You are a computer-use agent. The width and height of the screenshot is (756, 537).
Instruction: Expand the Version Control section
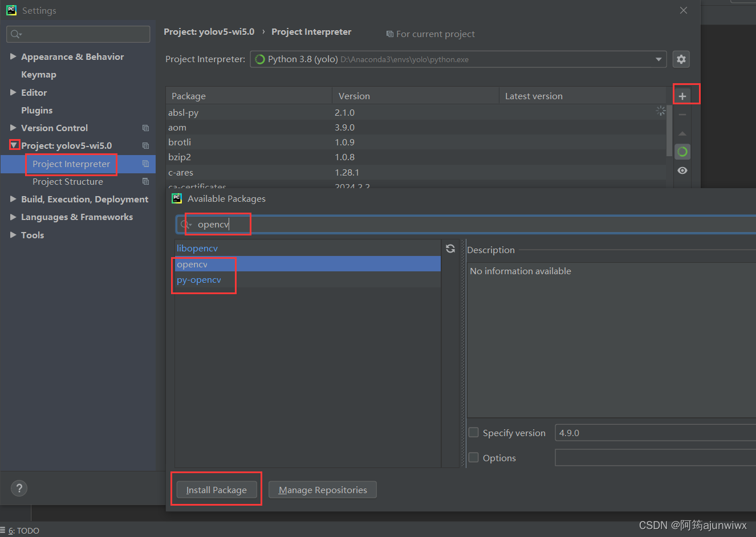[x=13, y=128]
